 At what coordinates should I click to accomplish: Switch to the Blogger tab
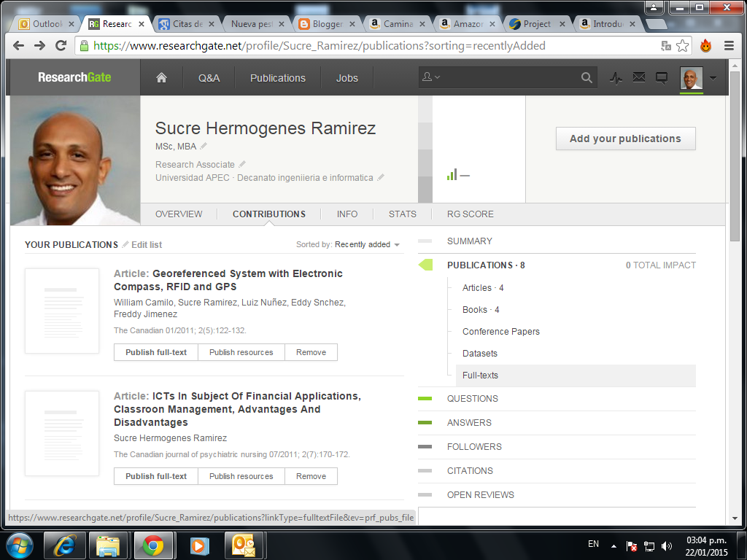(x=326, y=24)
